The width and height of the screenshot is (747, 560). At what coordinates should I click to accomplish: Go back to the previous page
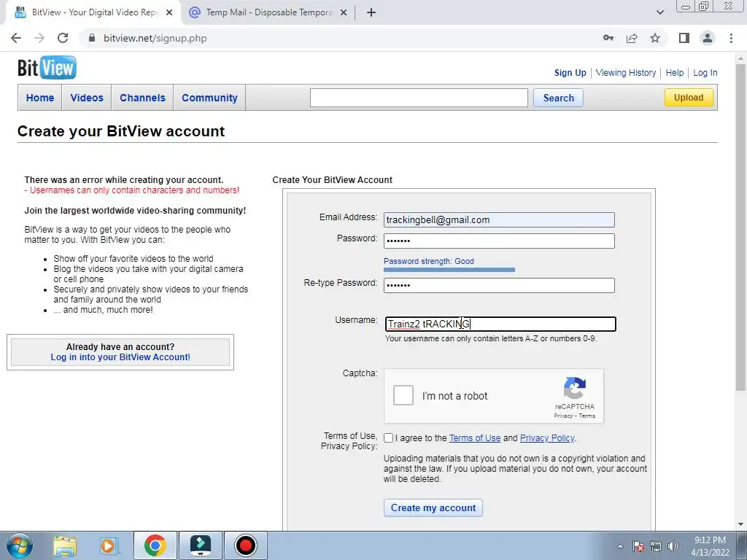click(x=16, y=38)
